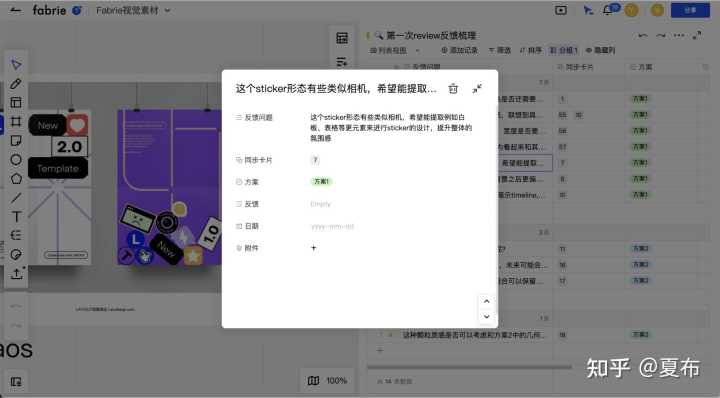Select the pentagon shape tool
Image resolution: width=720 pixels, height=398 pixels.
pos(16,179)
